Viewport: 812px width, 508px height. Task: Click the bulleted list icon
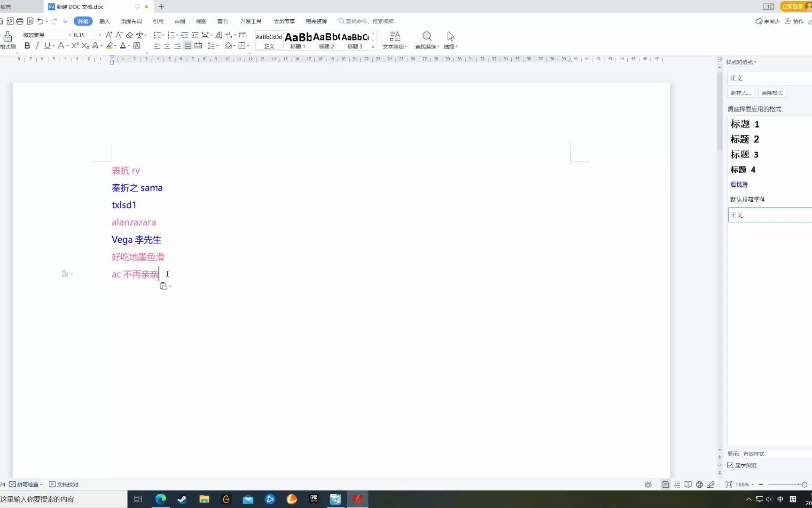157,35
